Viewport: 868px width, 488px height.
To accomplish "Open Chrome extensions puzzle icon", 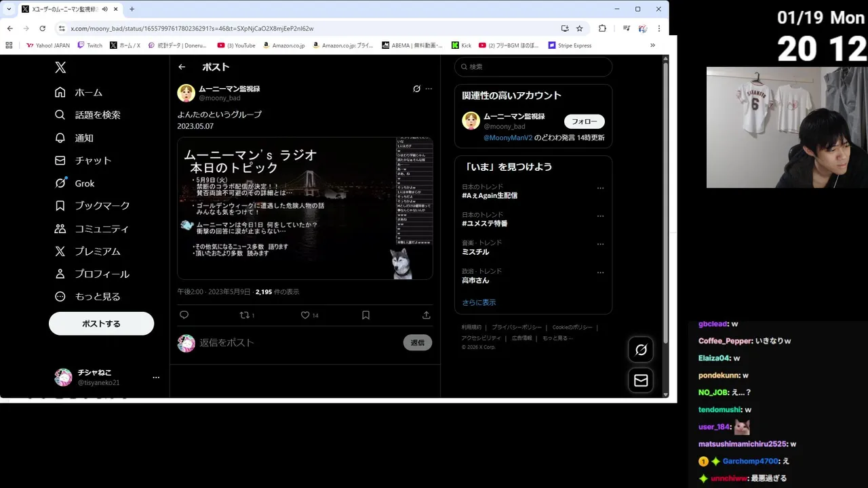I will [x=602, y=28].
